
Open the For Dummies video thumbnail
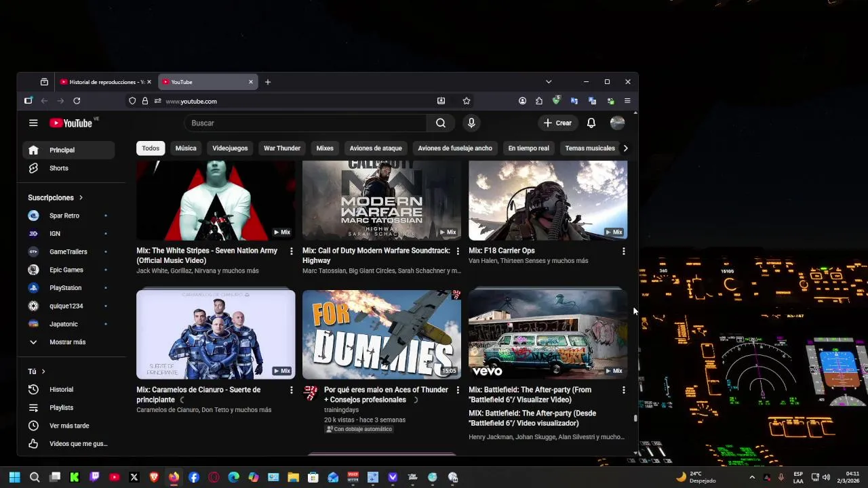coord(382,334)
